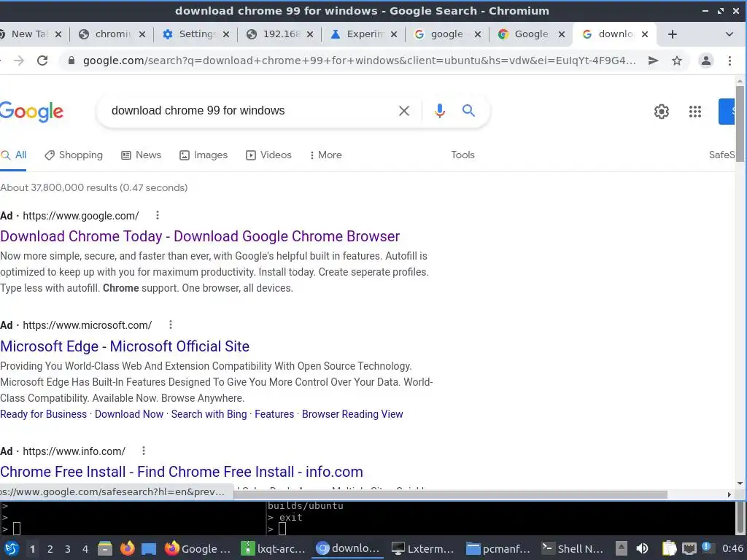
Task: Open Download Chrome Today ad link
Action: click(200, 236)
